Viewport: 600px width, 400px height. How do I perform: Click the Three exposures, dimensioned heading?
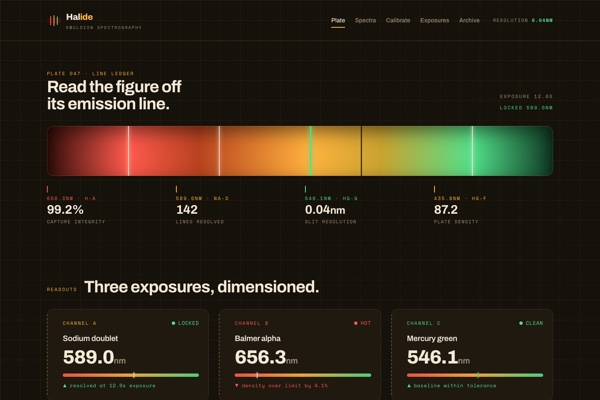coord(202,287)
